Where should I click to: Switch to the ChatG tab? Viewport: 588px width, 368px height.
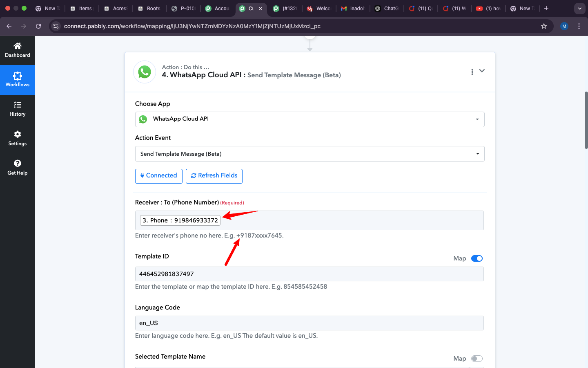point(388,8)
